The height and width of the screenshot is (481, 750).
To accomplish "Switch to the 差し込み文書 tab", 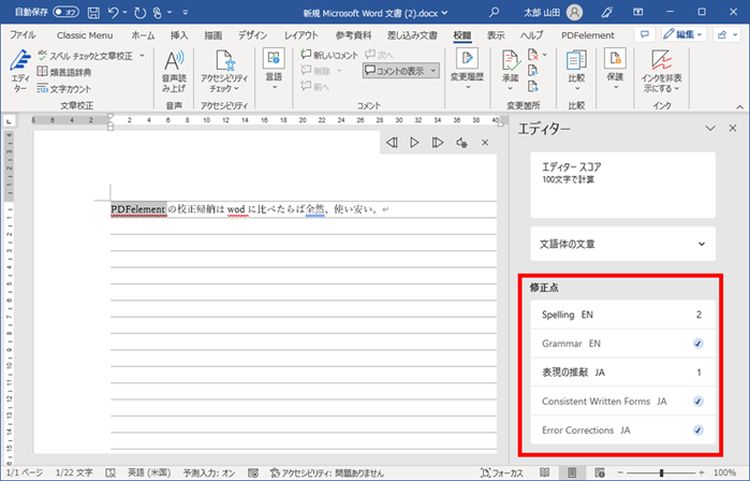I will coord(412,35).
